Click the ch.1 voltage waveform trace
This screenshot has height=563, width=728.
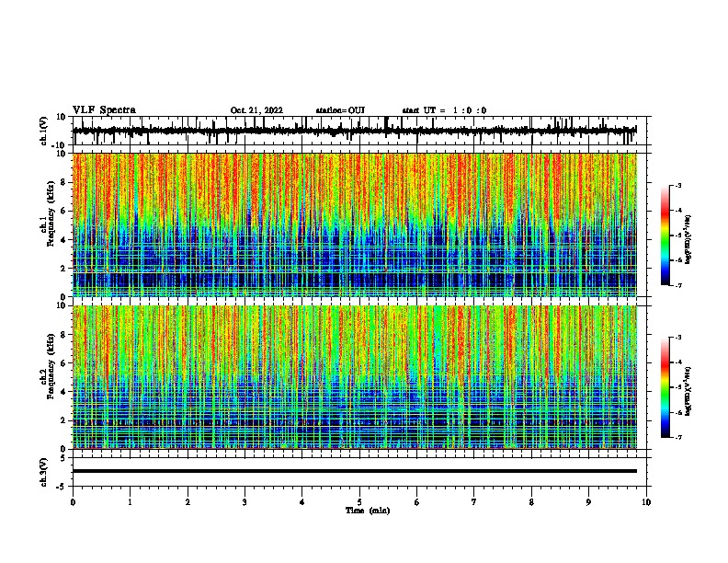coord(355,131)
